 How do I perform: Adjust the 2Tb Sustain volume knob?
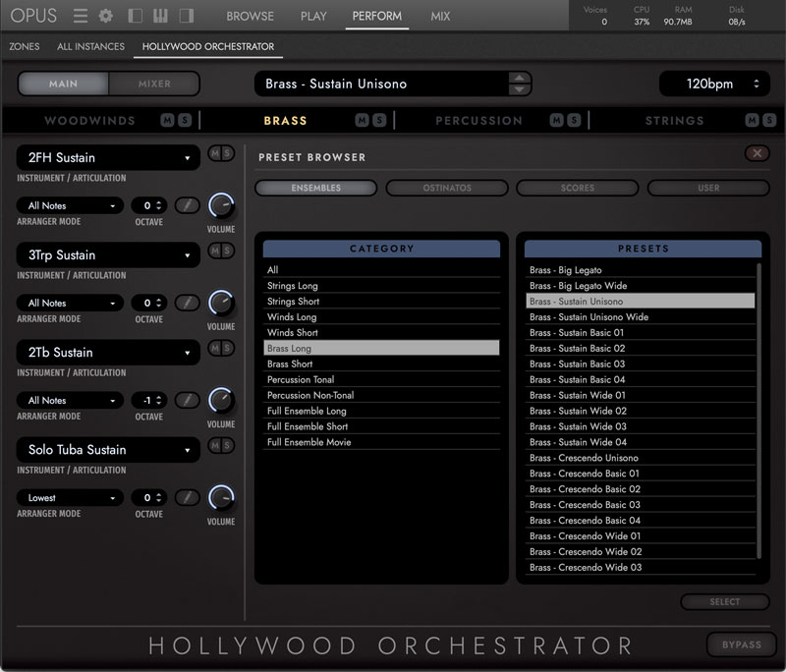(221, 401)
